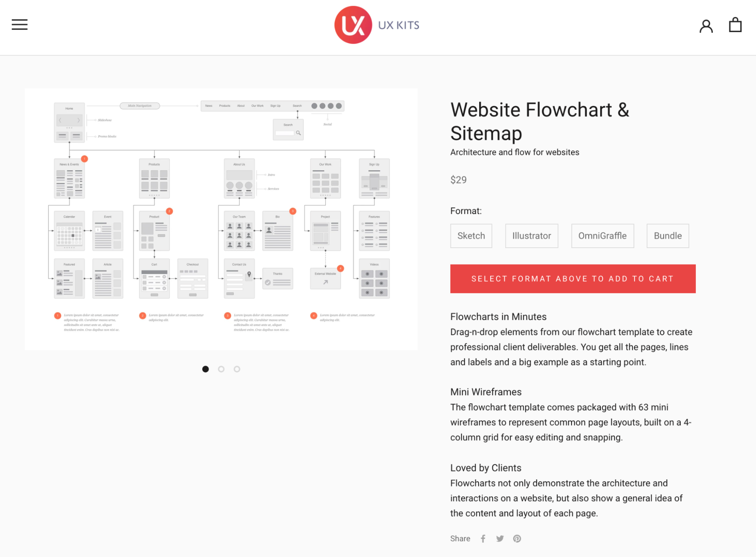Select the Illustrator format option

click(531, 235)
